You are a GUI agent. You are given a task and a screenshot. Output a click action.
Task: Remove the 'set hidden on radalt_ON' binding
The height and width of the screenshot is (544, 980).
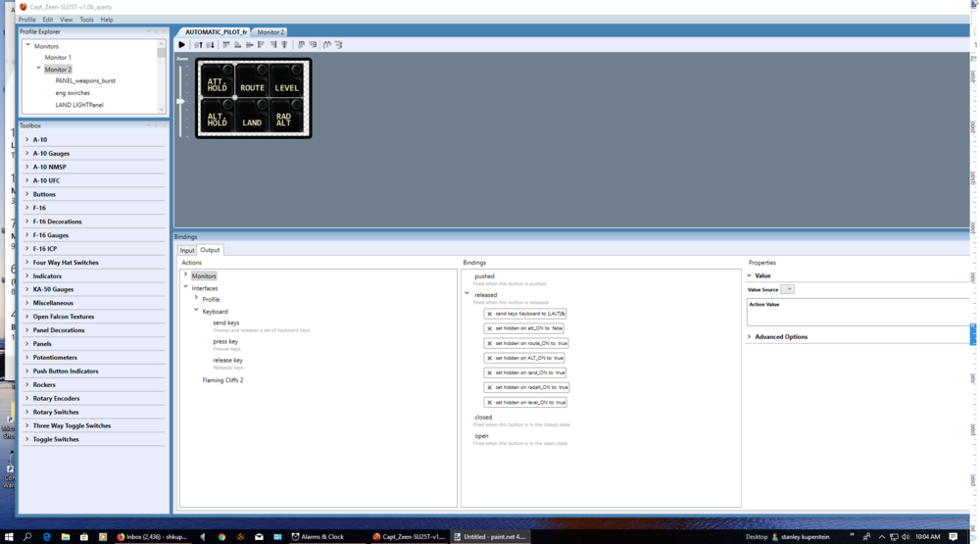489,388
